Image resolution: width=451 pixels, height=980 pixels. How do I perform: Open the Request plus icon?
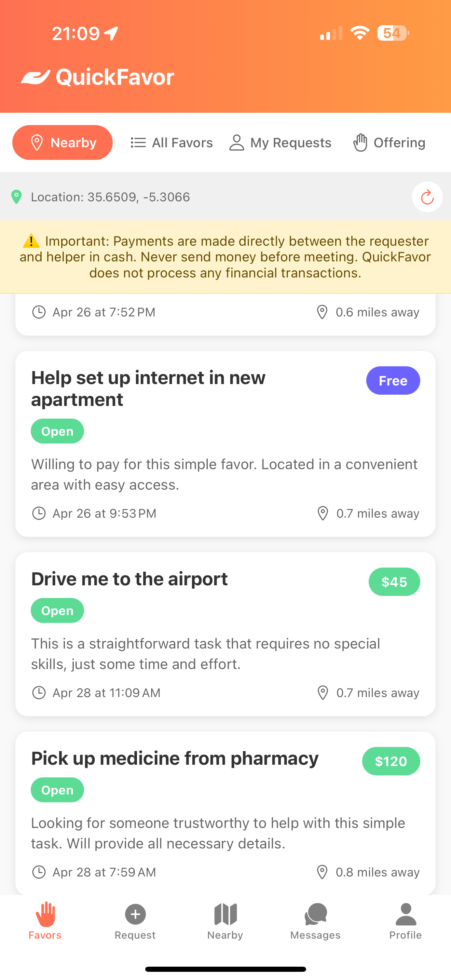point(135,914)
